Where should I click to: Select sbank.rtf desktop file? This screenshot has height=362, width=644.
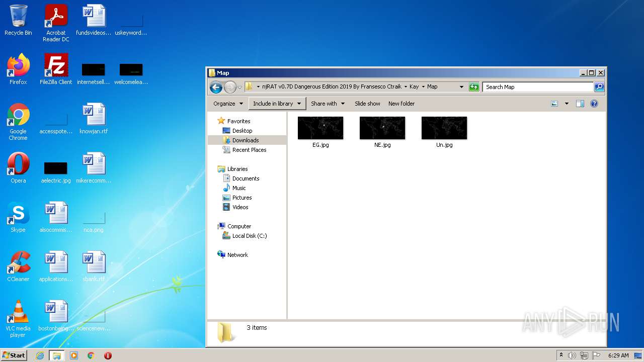coord(94,266)
